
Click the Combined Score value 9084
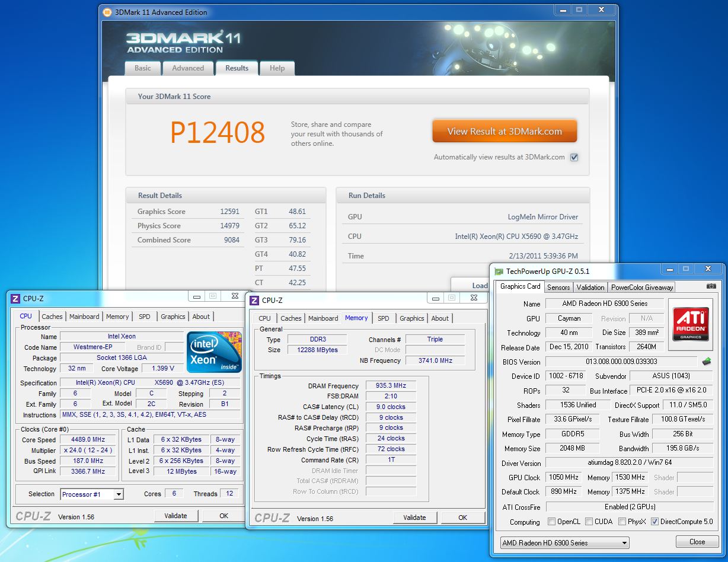click(x=232, y=240)
